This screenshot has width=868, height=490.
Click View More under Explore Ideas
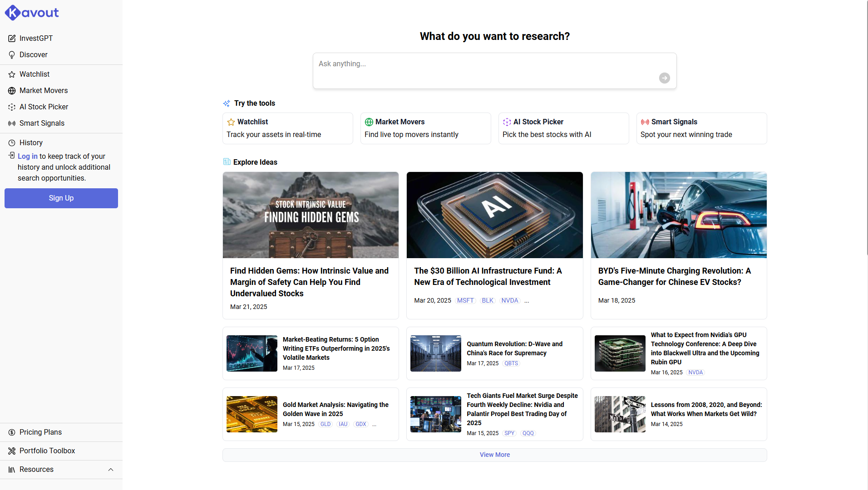point(494,455)
